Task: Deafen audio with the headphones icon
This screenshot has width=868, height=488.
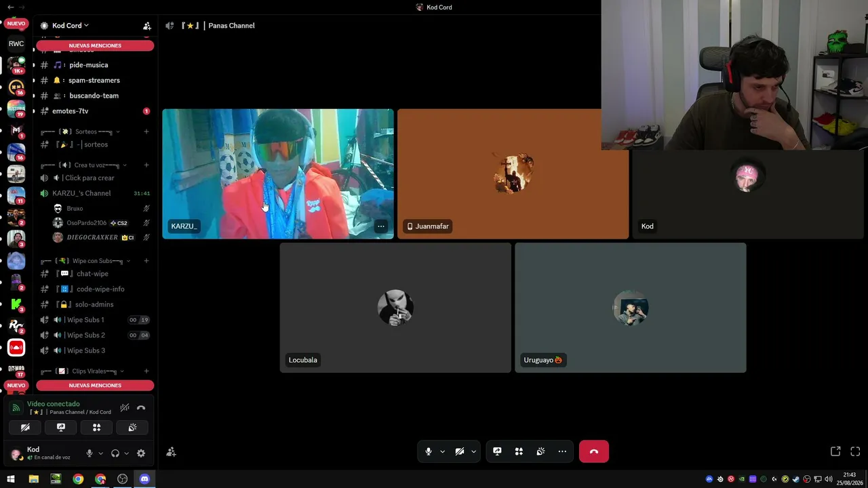Action: [x=115, y=453]
